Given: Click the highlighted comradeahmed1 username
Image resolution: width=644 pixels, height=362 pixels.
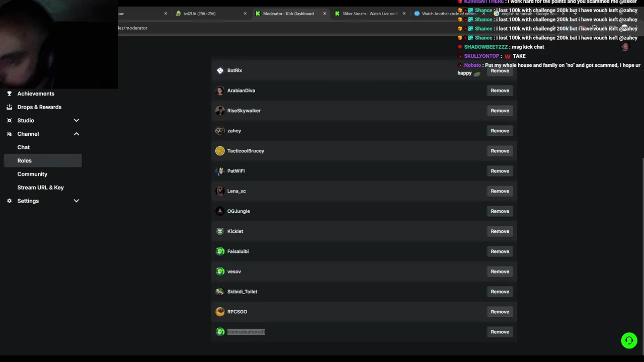Looking at the screenshot, I should 246,332.
